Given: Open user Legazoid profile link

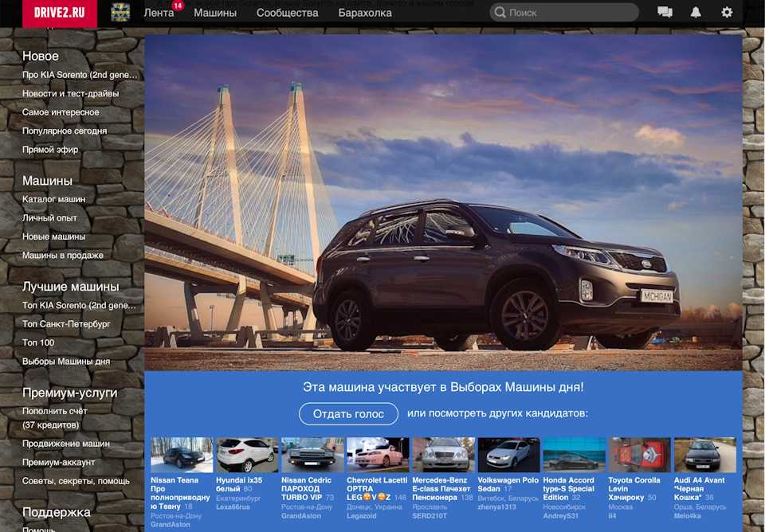Looking at the screenshot, I should pos(362,516).
